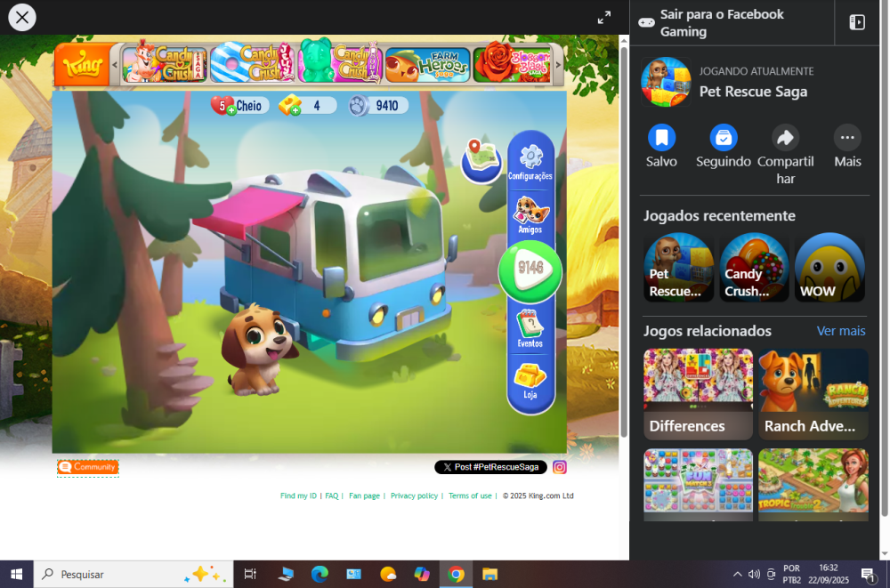Click the paw coin counter 9410

click(x=378, y=106)
